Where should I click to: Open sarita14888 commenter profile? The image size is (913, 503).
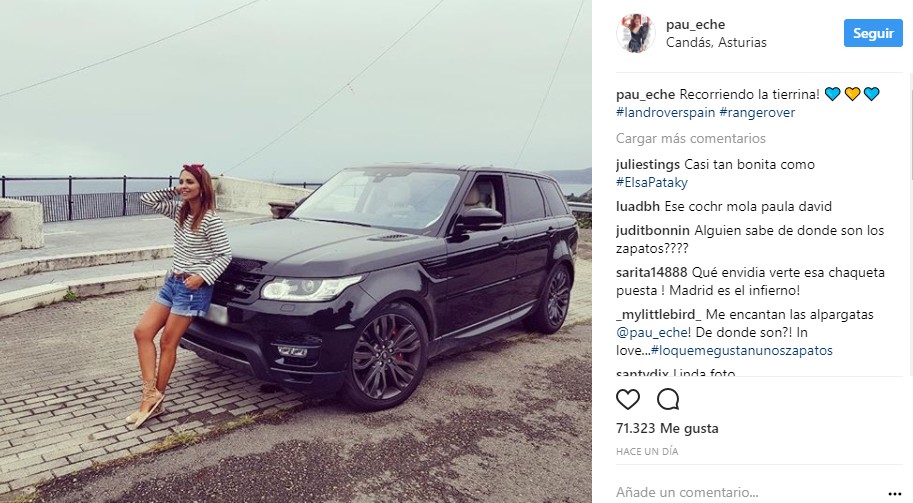click(x=652, y=272)
